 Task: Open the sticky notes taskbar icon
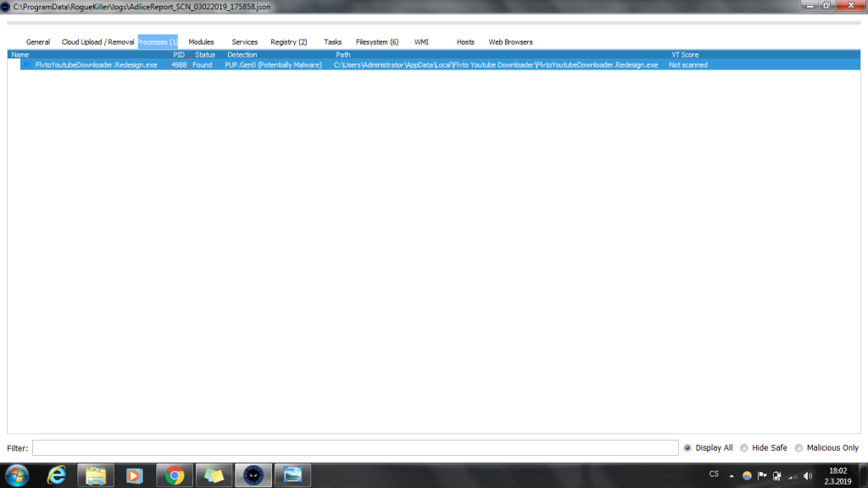(x=214, y=475)
